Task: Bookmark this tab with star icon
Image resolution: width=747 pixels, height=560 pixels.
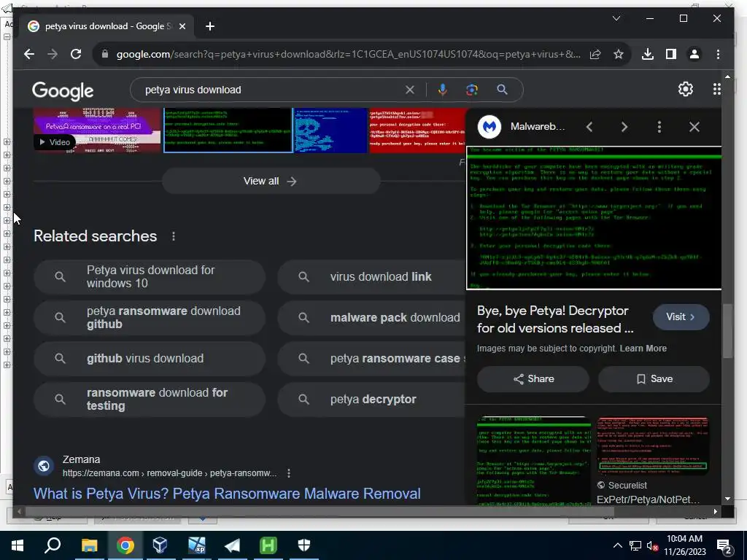Action: 619,54
